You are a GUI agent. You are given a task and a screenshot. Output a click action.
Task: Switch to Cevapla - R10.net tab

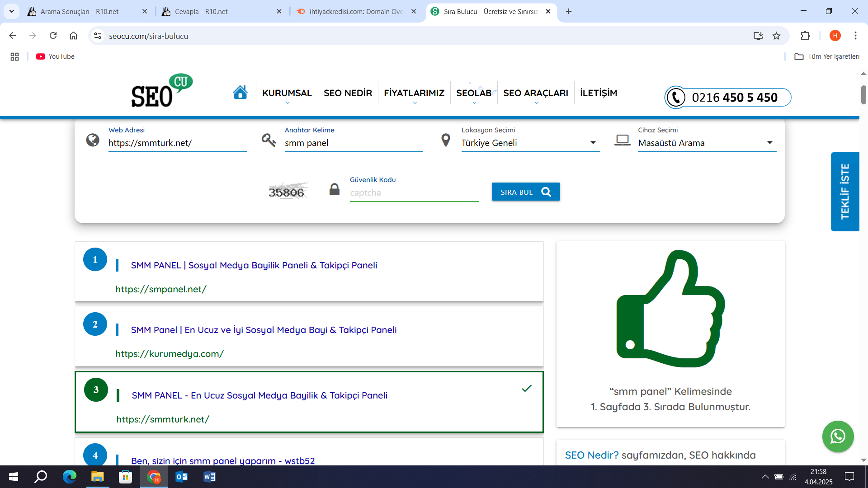(x=222, y=11)
